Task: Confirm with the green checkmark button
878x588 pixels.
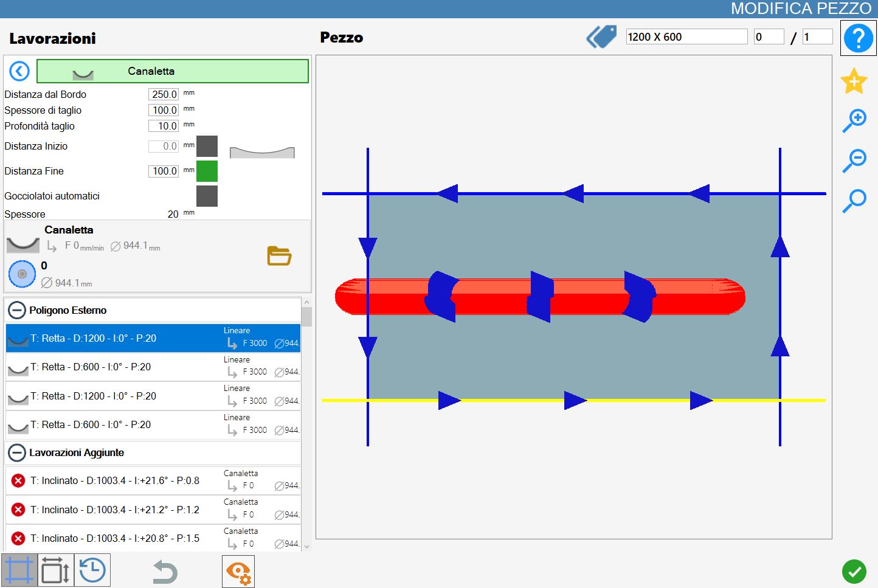Action: pyautogui.click(x=854, y=572)
